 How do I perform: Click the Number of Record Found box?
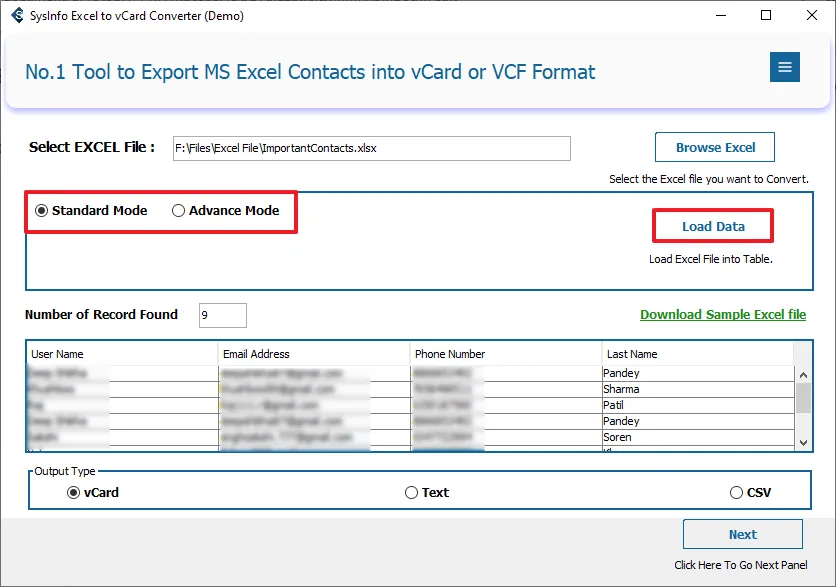click(x=222, y=315)
